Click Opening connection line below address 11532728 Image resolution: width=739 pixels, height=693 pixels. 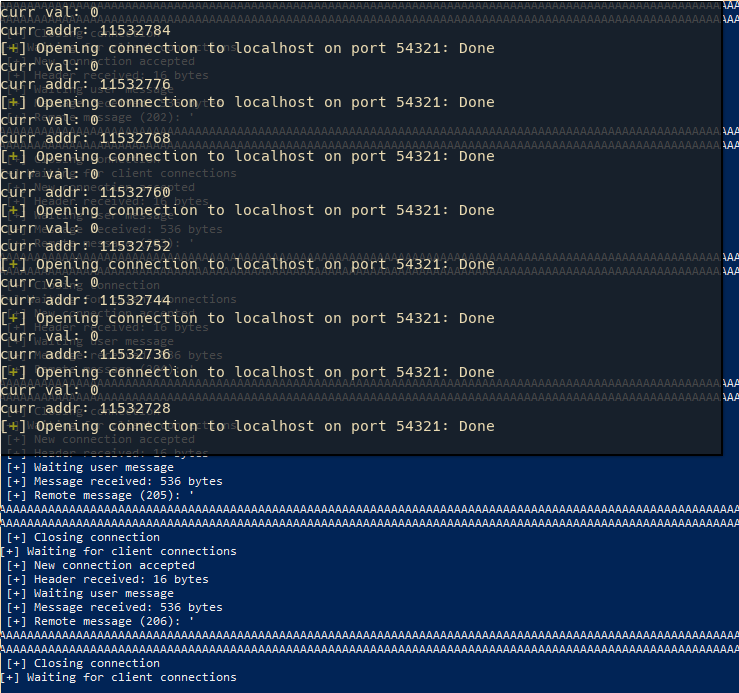[247, 427]
